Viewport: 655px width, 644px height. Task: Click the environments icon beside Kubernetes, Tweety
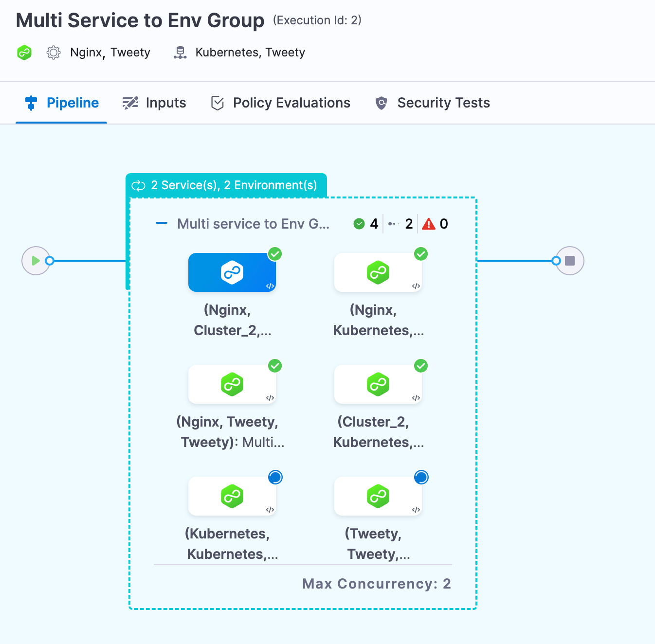click(180, 53)
